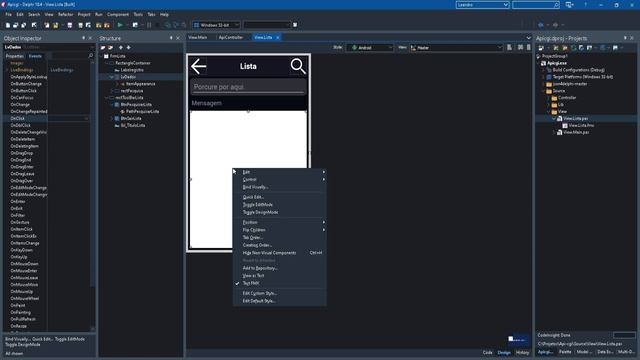The image size is (640, 360).
Task: Click the New file toolbar icon
Action: click(8, 25)
